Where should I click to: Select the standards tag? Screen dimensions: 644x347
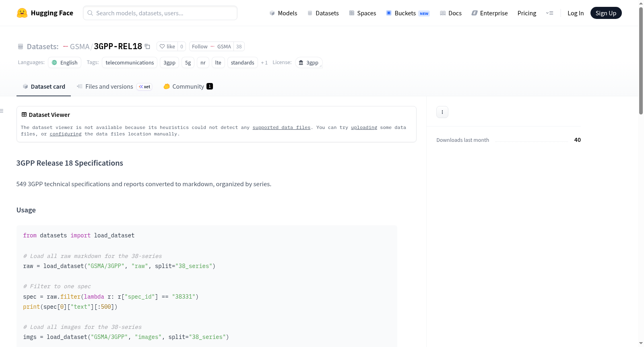tap(242, 62)
